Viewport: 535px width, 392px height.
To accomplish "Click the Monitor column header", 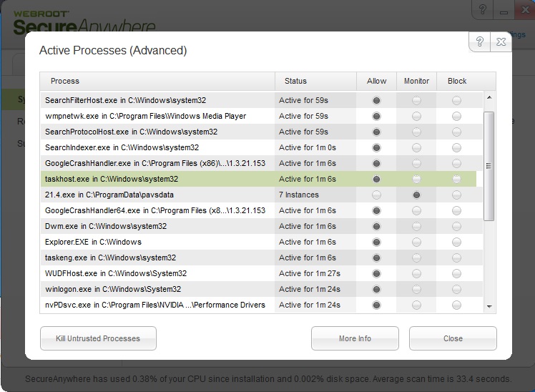I will point(416,82).
